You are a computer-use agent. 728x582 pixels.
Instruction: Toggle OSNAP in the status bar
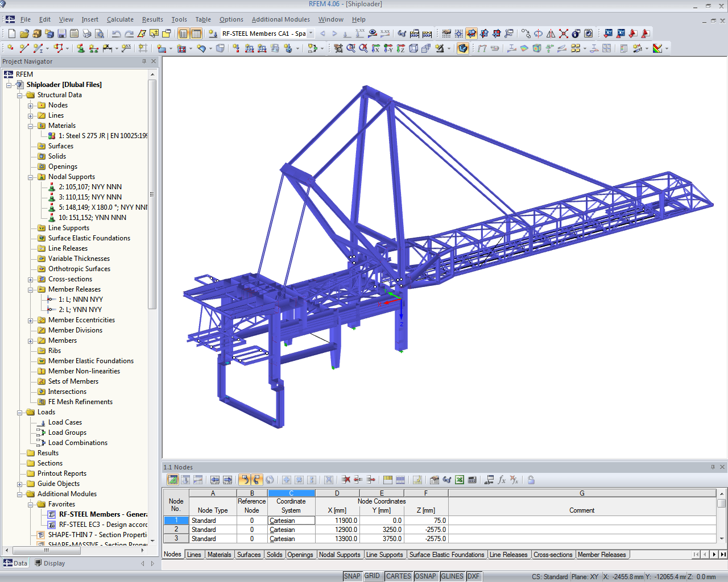[425, 576]
